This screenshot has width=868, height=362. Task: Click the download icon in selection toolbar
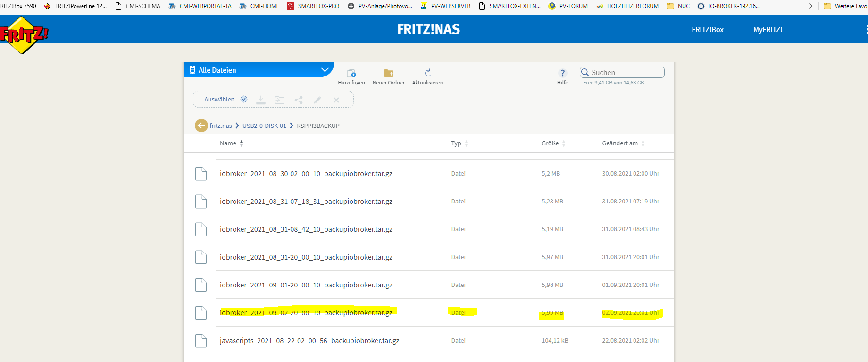click(x=261, y=100)
